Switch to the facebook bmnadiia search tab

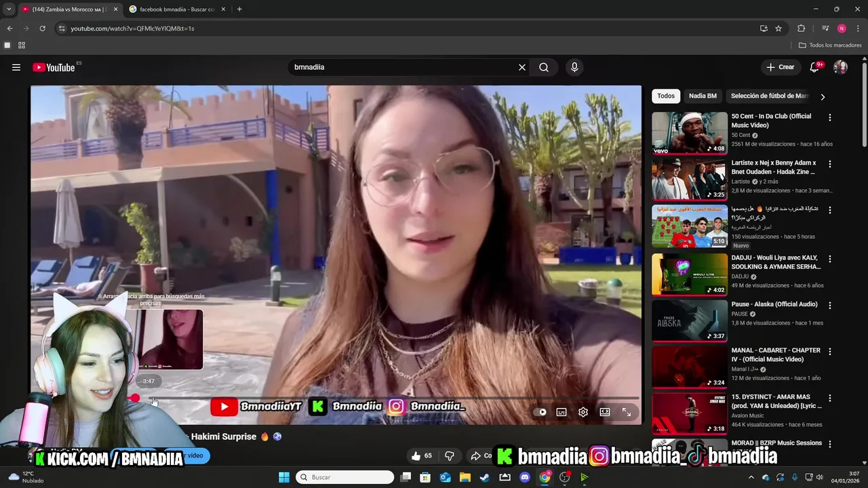pos(178,9)
